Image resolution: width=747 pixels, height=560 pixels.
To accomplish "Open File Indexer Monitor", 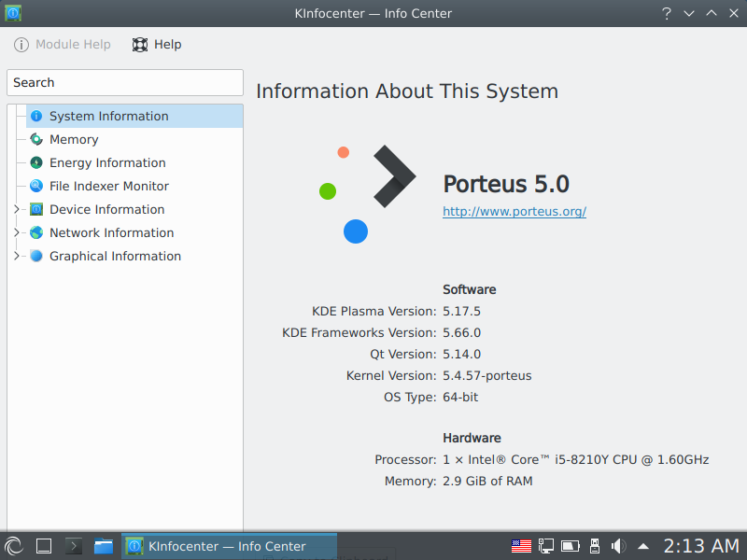I will tap(108, 186).
